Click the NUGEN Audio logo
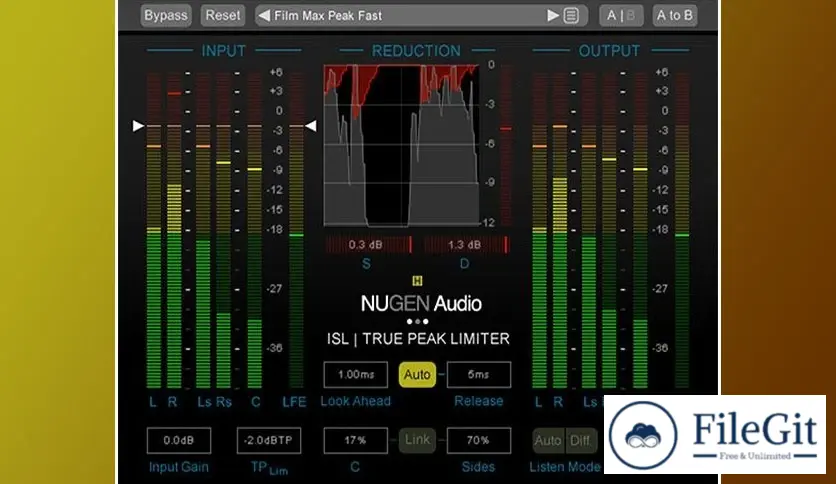Screen dimensions: 836x484 click(x=421, y=304)
